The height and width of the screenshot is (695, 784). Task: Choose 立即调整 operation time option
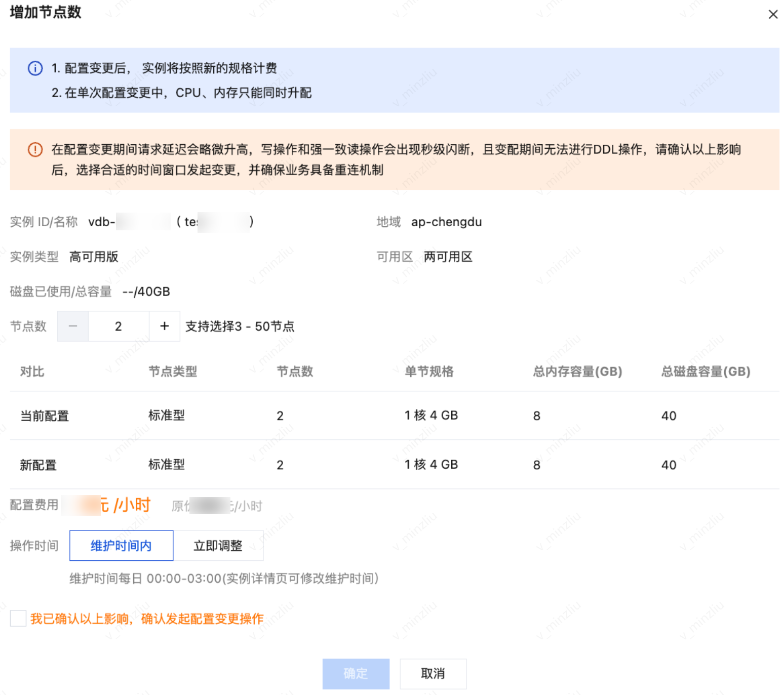coord(218,546)
